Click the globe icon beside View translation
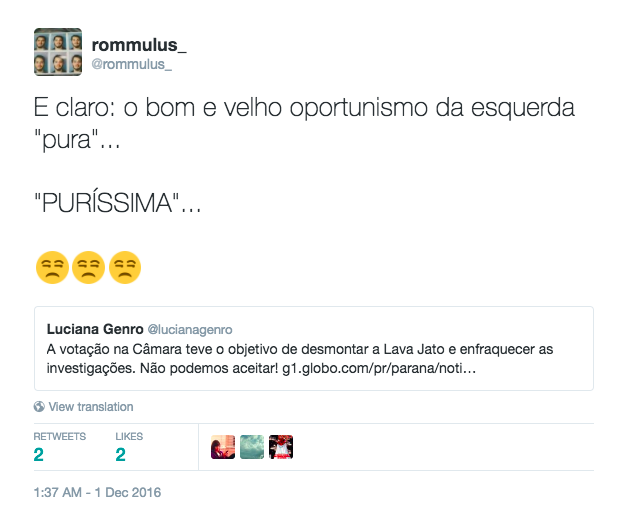Viewport: 630px width, 510px height. [x=39, y=407]
